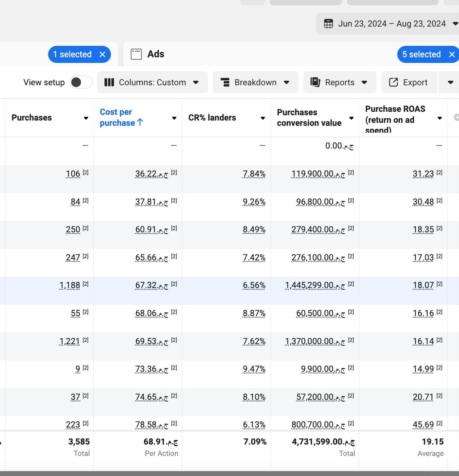Click the 60.91 cost per purchase value
This screenshot has height=476, width=459.
click(152, 230)
